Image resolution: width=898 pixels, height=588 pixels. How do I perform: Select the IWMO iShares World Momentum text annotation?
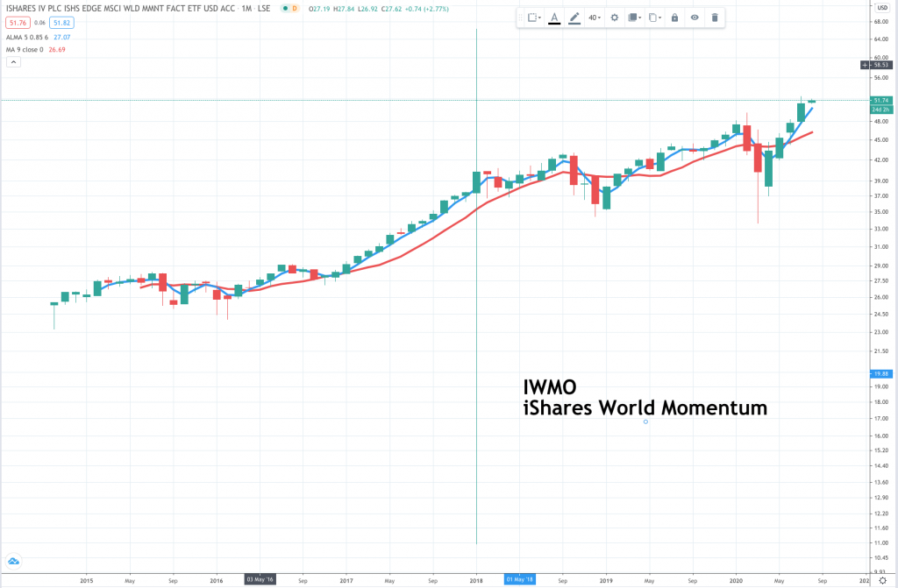[x=645, y=397]
